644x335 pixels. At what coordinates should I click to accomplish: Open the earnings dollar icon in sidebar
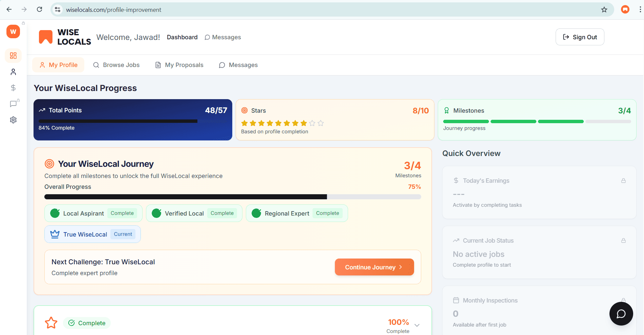[13, 88]
